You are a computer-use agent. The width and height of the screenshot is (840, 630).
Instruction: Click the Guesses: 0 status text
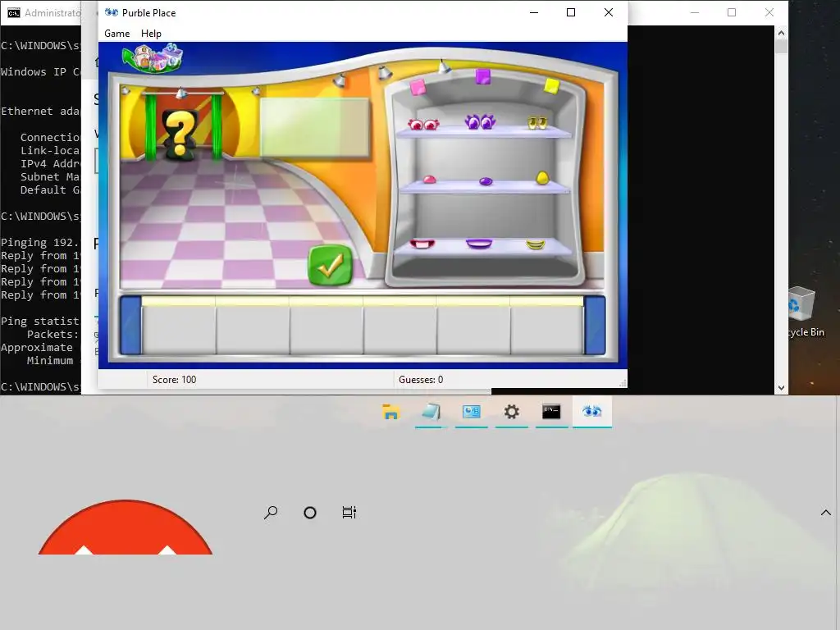tap(421, 379)
